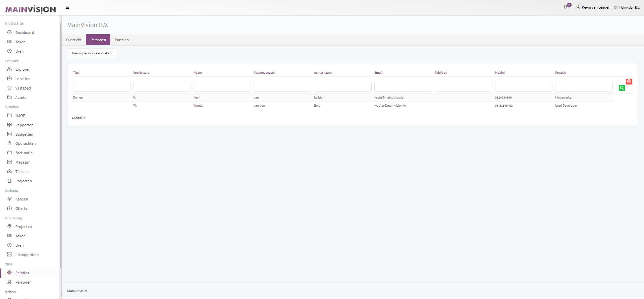
Task: Go to the Budgetten icon
Action: [9, 134]
